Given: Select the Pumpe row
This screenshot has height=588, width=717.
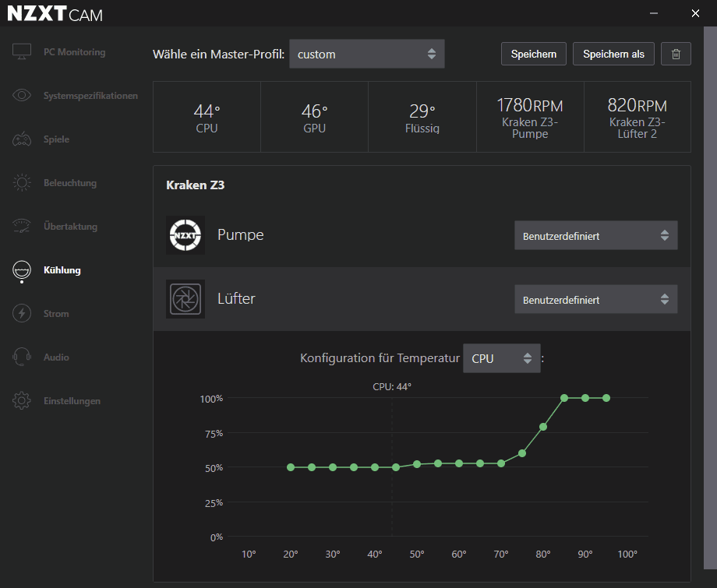Looking at the screenshot, I should (422, 235).
